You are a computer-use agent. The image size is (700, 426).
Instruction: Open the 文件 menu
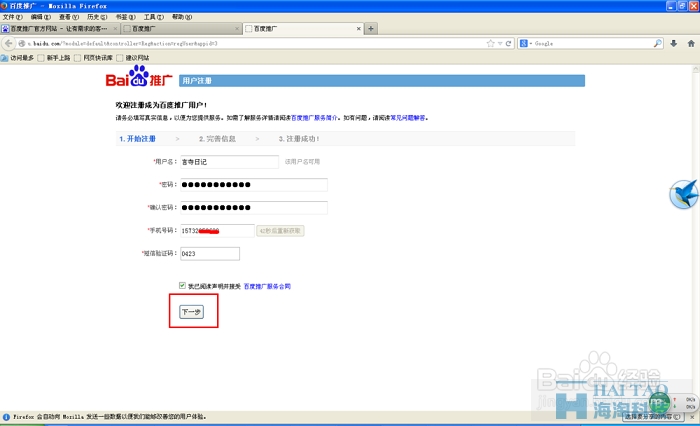pos(13,17)
